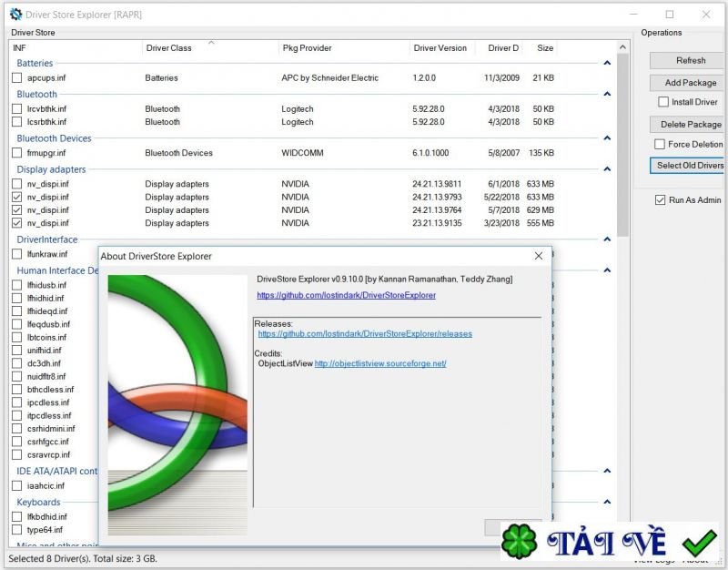Image resolution: width=728 pixels, height=570 pixels.
Task: Tick the lfkbdhid.inf checkbox
Action: point(16,516)
